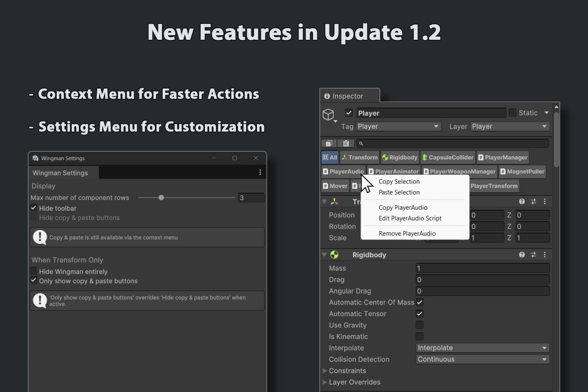The image size is (588, 392).
Task: Click the Rigidbody Mass input field
Action: (x=482, y=268)
